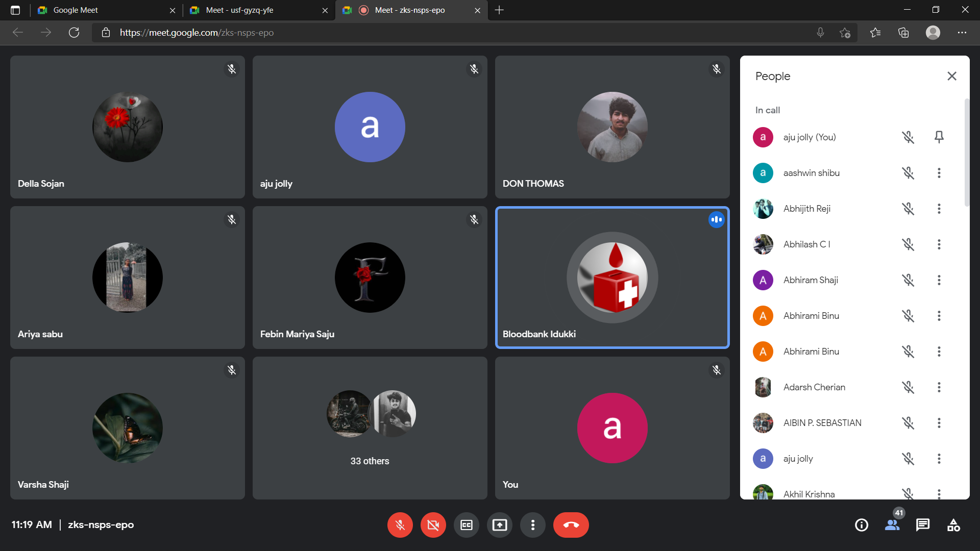Screen dimensions: 980x551
Task: Open more actions for aashwin shibu
Action: click(x=939, y=173)
